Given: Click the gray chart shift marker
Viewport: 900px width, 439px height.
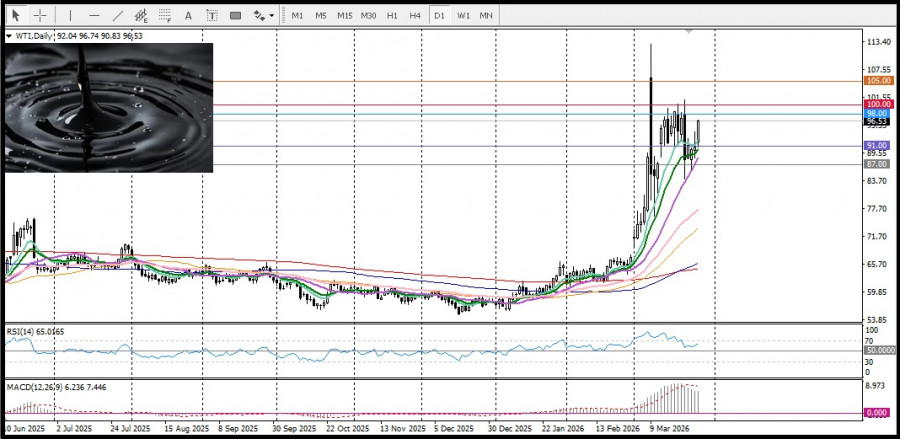Looking at the screenshot, I should (x=688, y=32).
